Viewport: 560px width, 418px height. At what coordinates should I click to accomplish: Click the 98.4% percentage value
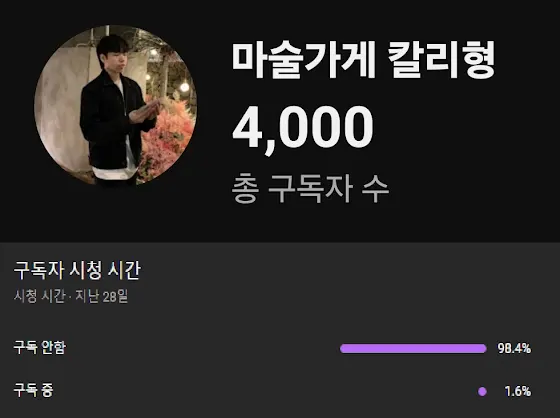(514, 348)
